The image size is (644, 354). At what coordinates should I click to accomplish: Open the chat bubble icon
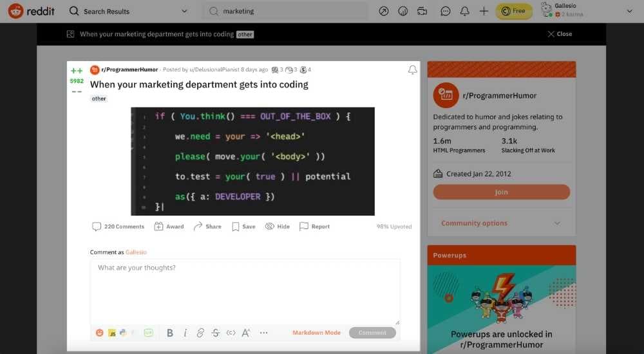click(445, 12)
